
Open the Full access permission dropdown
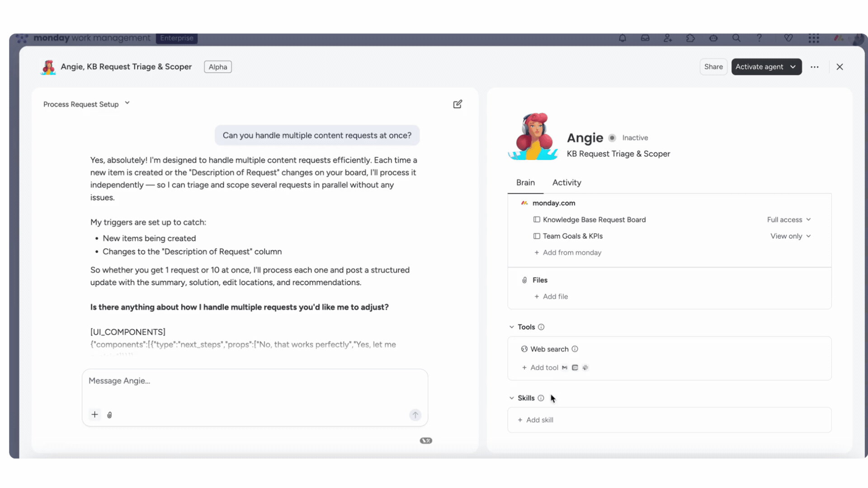click(789, 220)
